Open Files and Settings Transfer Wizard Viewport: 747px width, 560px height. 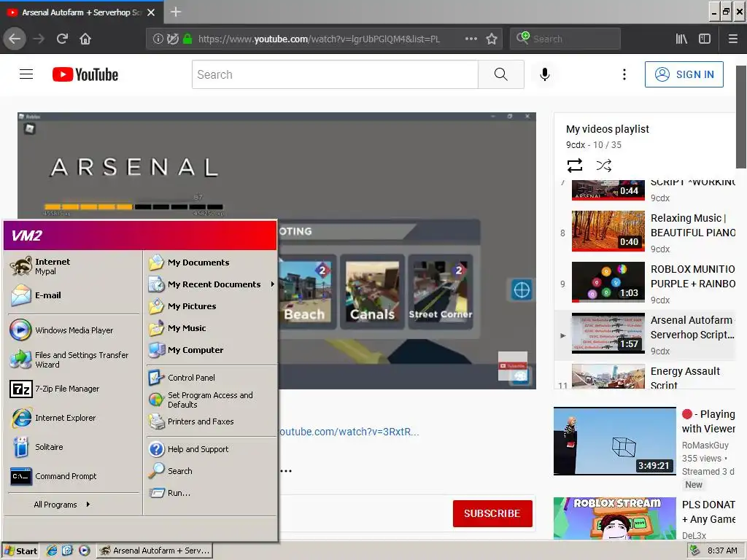[74, 359]
